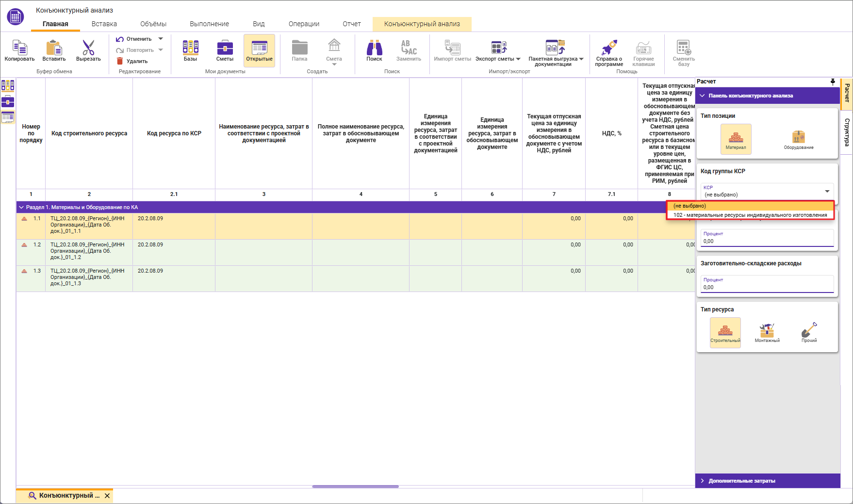
Task: Click Импорт сметы icon
Action: (452, 48)
